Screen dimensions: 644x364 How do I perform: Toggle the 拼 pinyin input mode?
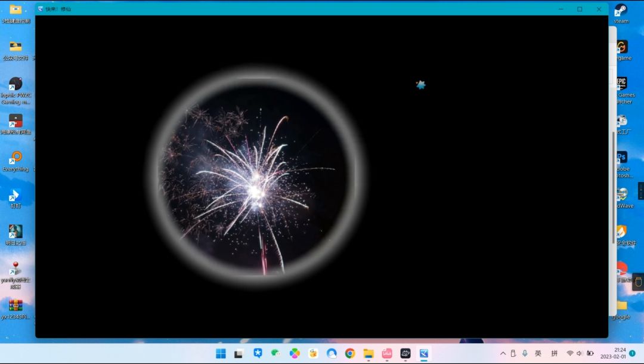click(555, 353)
